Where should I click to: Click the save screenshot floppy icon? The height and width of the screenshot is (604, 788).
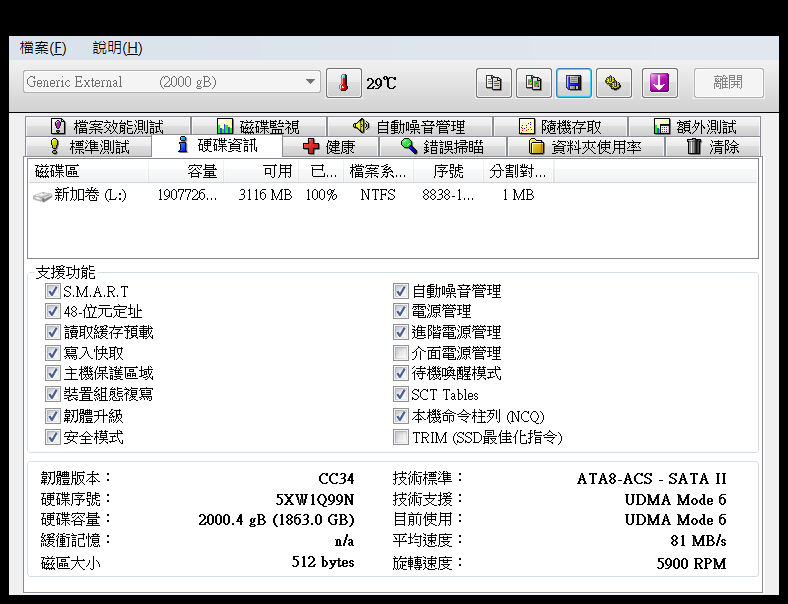point(574,83)
